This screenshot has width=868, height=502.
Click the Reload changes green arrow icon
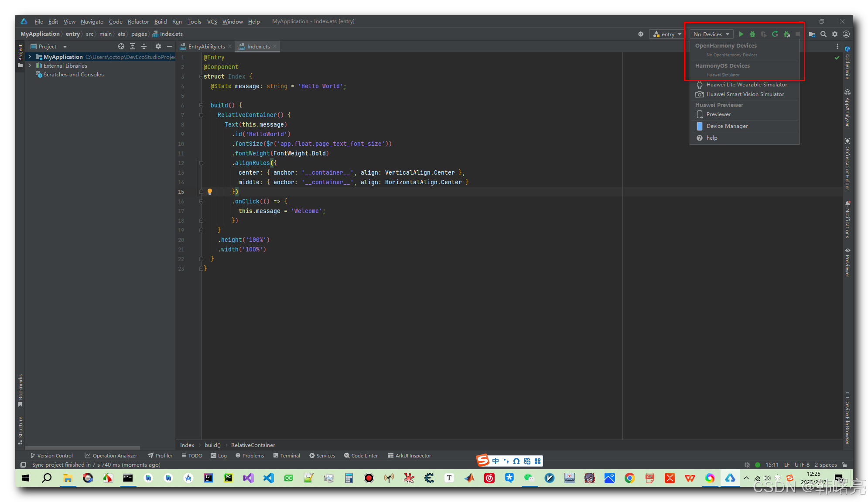(x=775, y=34)
